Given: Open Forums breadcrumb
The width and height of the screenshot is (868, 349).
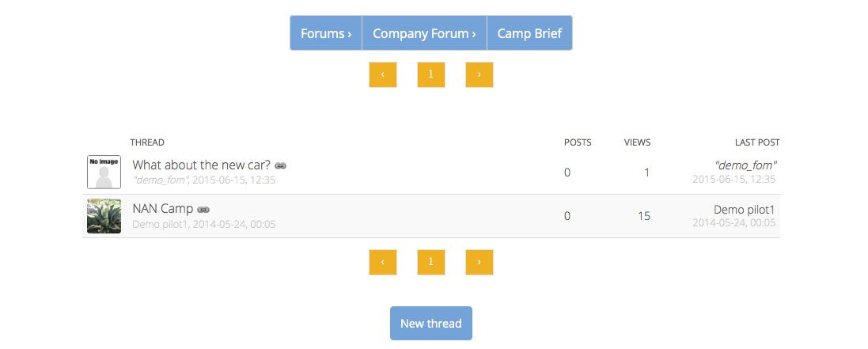Looking at the screenshot, I should coord(326,33).
